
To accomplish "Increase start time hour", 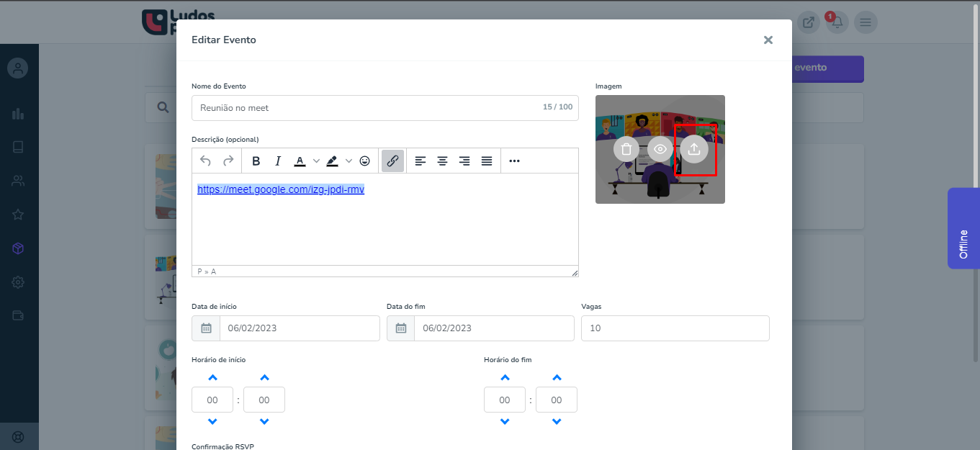I will [212, 377].
